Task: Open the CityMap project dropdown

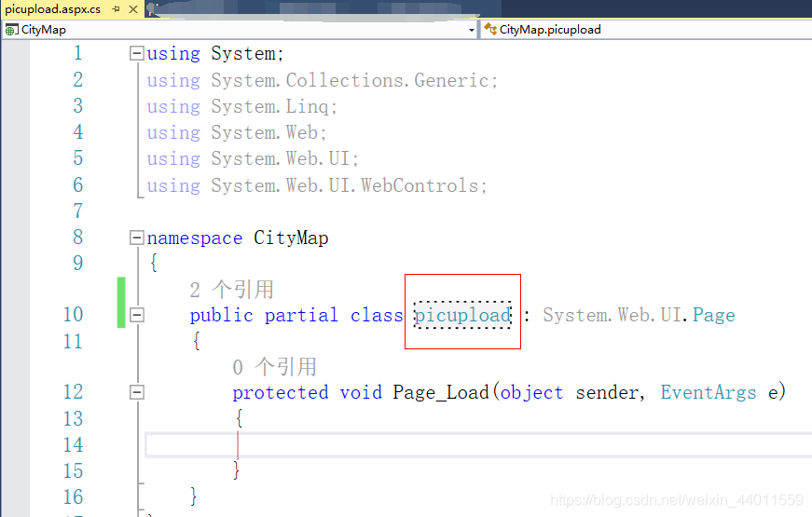Action: [x=471, y=30]
